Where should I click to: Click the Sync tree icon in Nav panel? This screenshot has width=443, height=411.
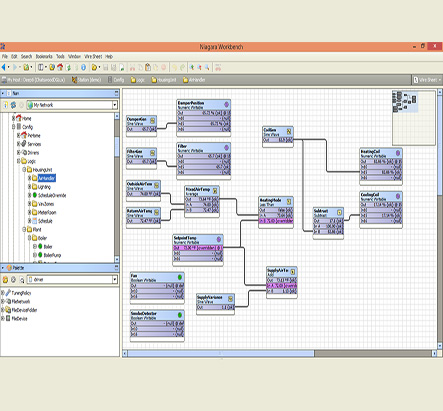coord(13,105)
